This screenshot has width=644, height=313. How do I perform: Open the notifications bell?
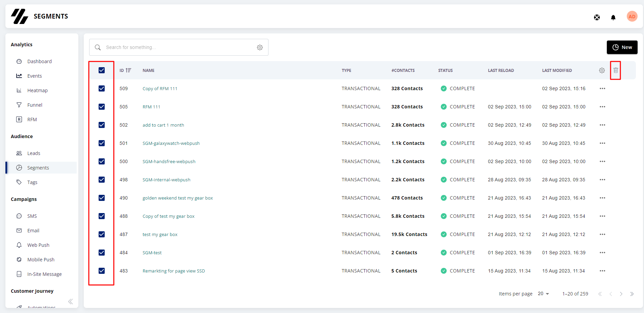[x=613, y=17]
